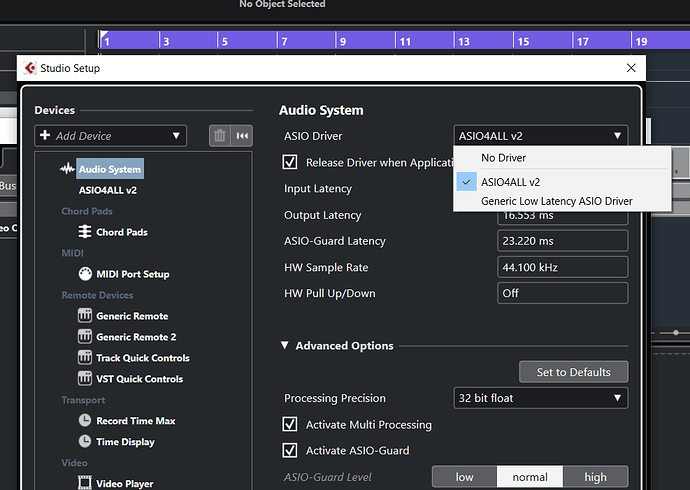690x490 pixels.
Task: Disable Activate Multi Processing checkbox
Action: point(291,424)
